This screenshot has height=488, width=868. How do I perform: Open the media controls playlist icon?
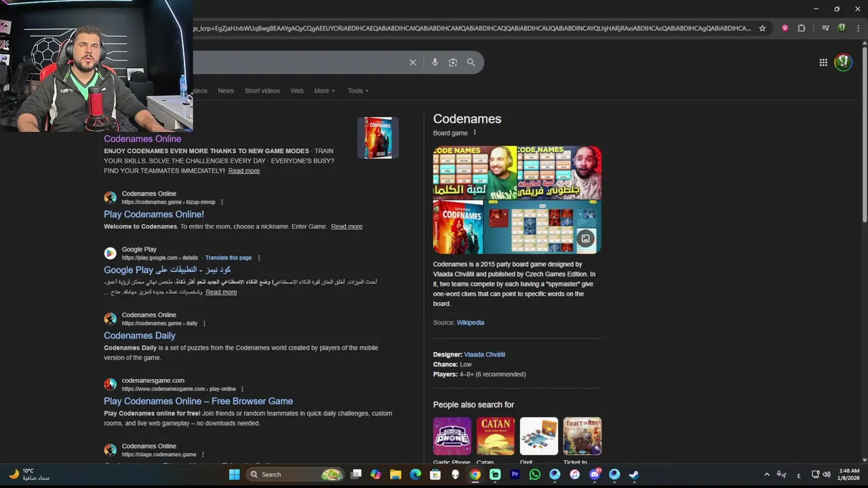coord(825,28)
